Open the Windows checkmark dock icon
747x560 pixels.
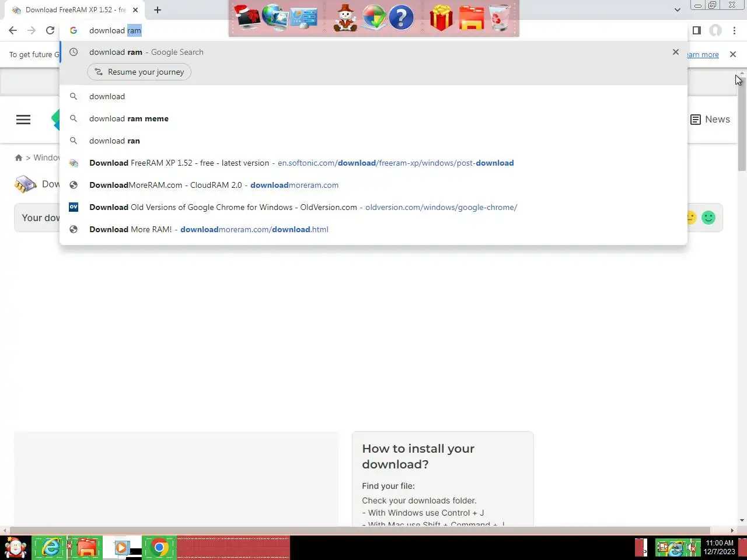373,17
